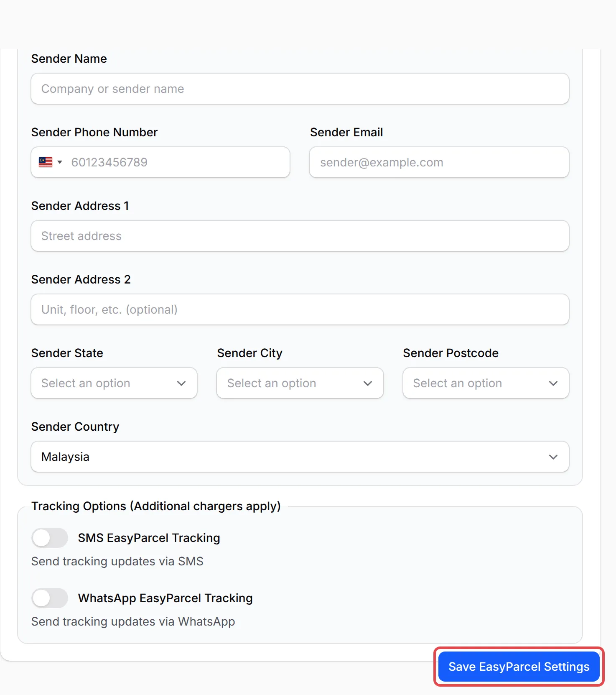Click the Sender Name input field
616x695 pixels.
click(x=300, y=89)
